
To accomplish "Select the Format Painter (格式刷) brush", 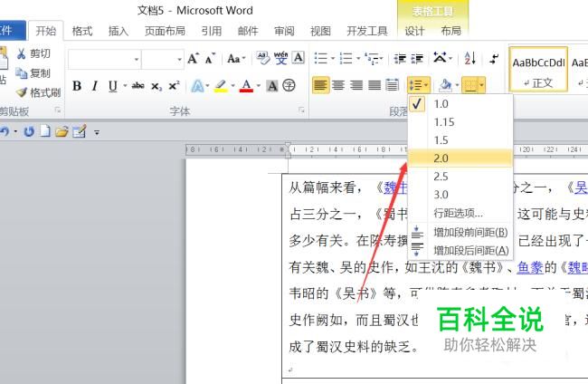I will pyautogui.click(x=22, y=92).
